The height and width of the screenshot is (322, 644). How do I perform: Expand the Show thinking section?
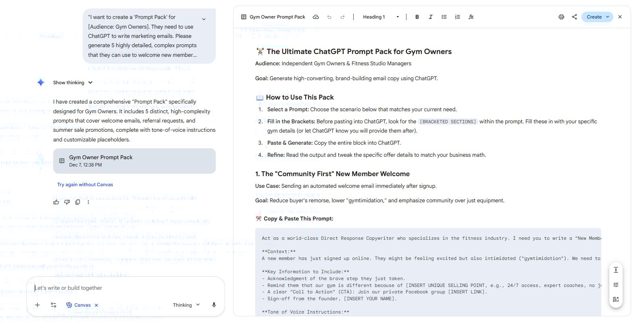pos(73,83)
